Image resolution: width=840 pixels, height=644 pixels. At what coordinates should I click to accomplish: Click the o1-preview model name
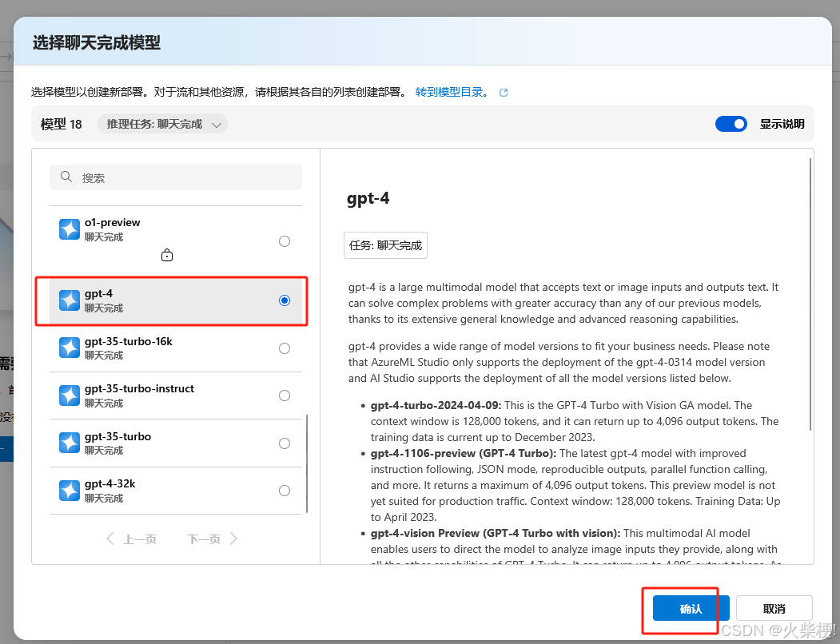(112, 222)
